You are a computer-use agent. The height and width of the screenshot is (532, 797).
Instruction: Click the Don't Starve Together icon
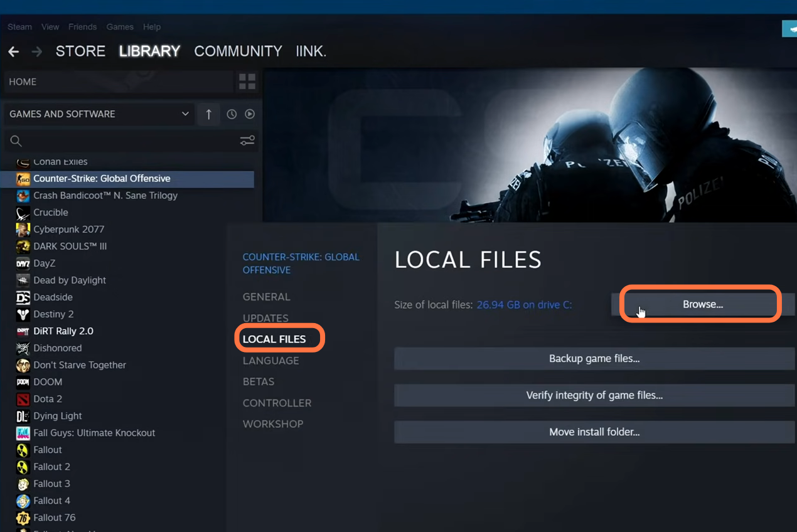click(23, 365)
